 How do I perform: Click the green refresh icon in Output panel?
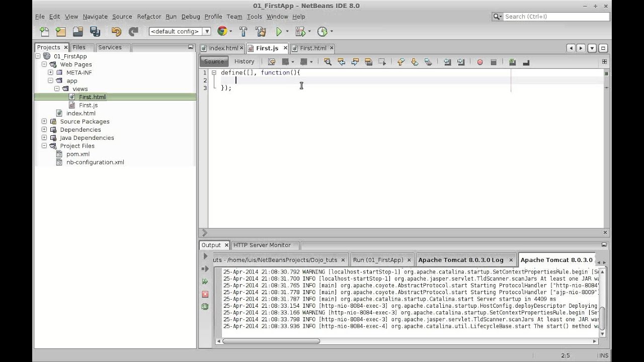pos(205,306)
